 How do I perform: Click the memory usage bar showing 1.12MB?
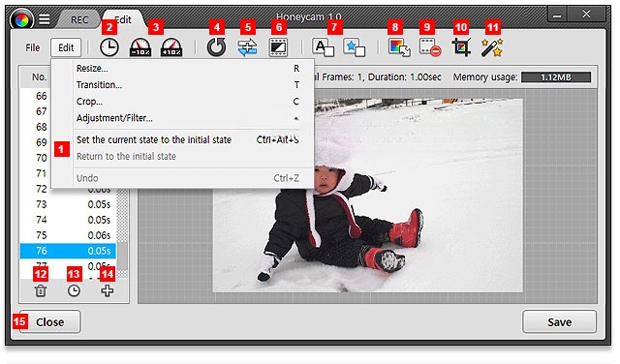click(555, 77)
